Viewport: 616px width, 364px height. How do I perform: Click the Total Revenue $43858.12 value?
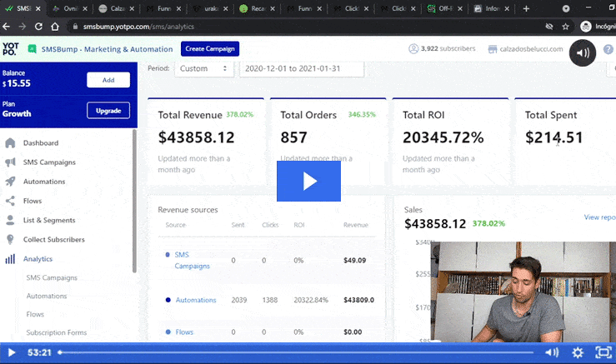196,137
